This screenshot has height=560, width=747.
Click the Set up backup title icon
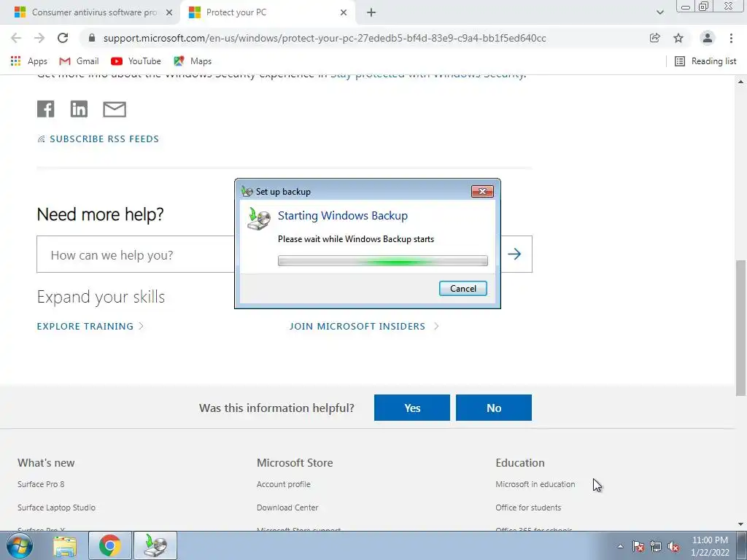247,192
